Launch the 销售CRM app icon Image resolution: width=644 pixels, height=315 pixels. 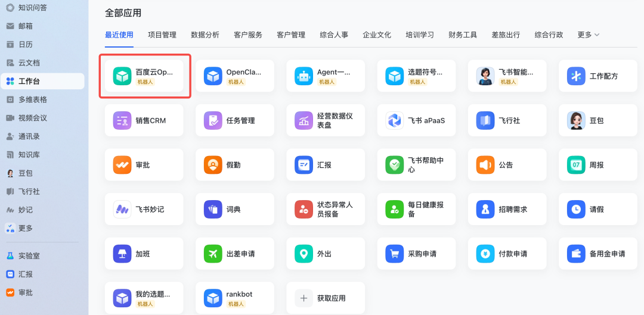[x=122, y=120]
